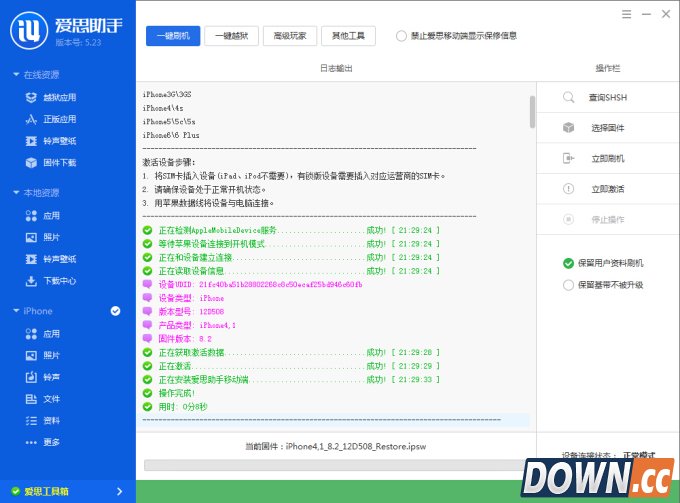Toggle 禁止爱思移动端显示保修信息 option

pos(402,36)
